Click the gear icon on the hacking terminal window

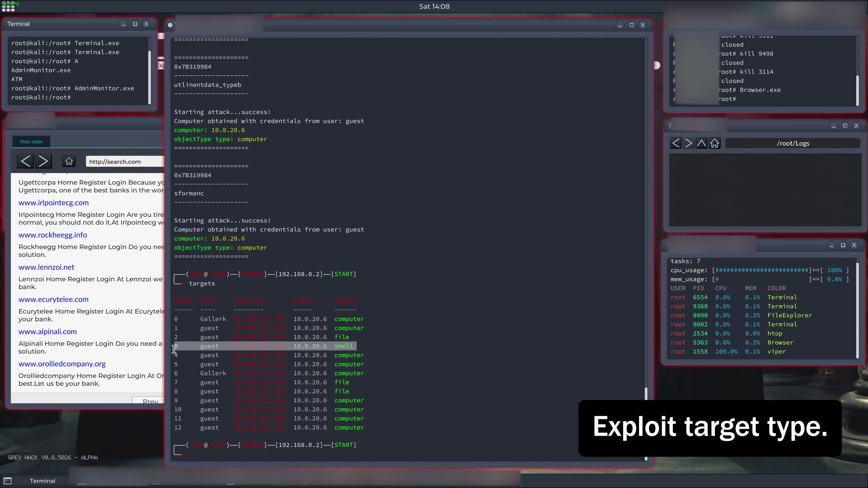coord(170,25)
